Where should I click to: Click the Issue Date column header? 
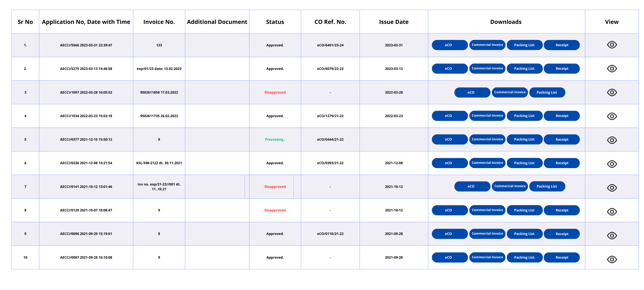394,22
